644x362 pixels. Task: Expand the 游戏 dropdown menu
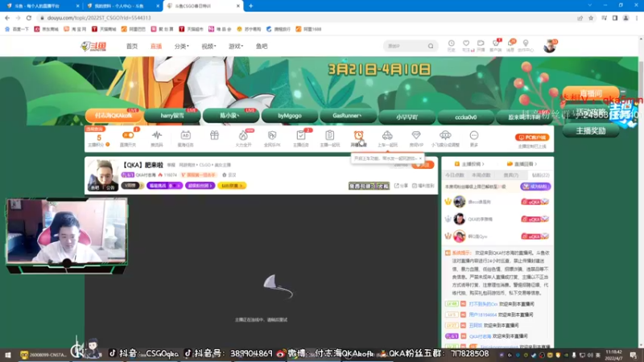tap(236, 47)
